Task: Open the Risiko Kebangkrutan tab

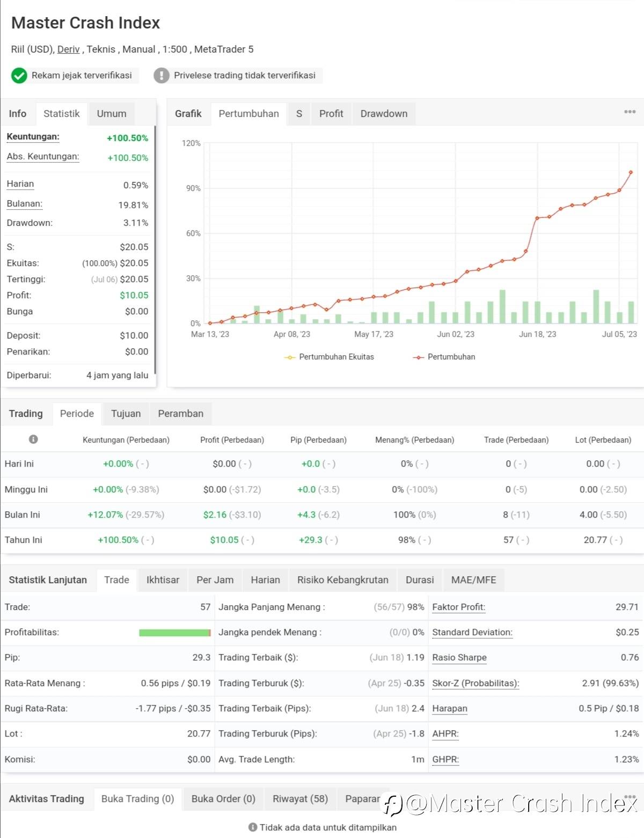Action: (343, 580)
